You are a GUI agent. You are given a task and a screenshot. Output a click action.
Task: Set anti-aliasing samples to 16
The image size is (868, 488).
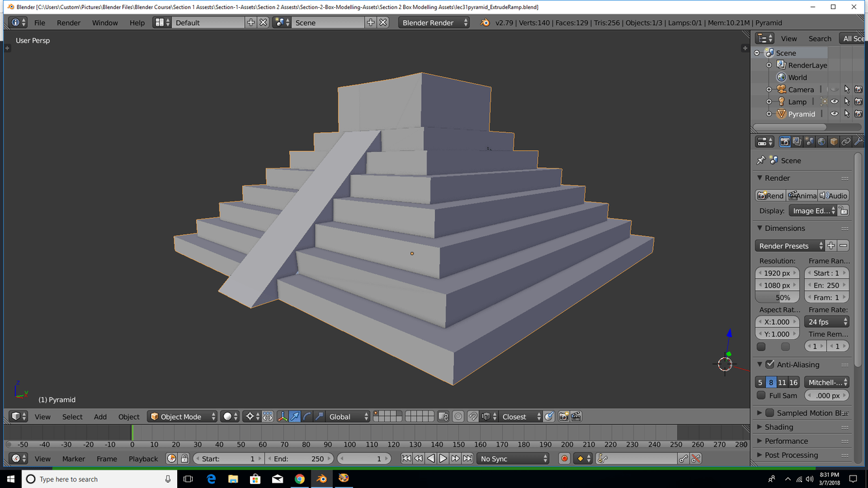coord(793,383)
